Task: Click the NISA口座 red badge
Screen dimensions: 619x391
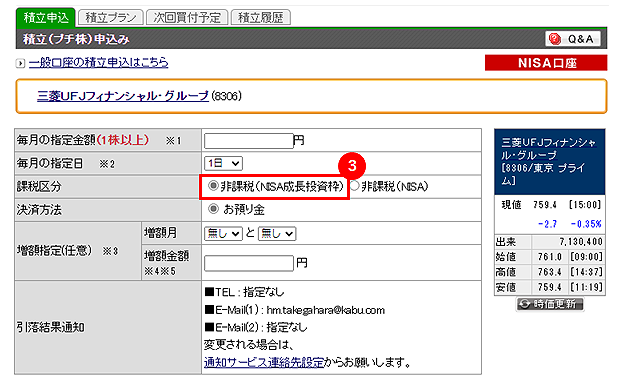Action: click(546, 63)
